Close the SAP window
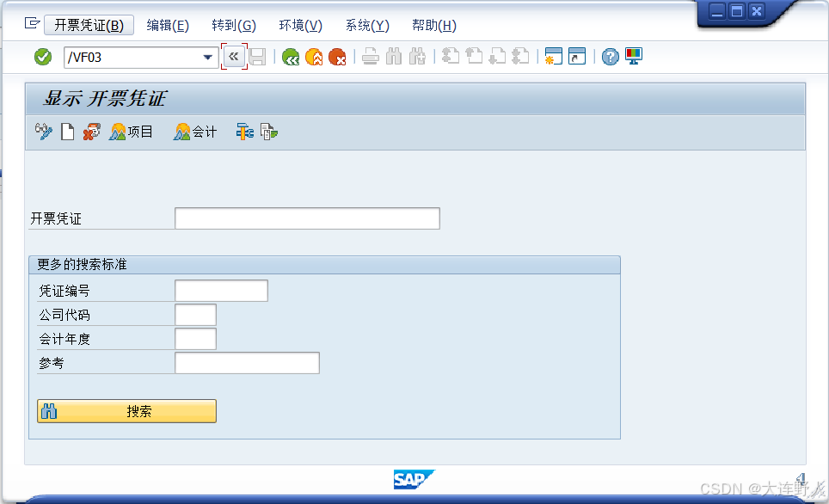The image size is (829, 504). 757,11
